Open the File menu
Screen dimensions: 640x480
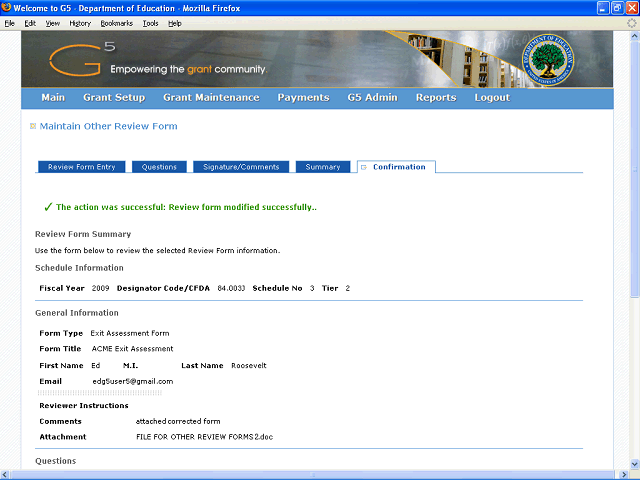(x=9, y=23)
